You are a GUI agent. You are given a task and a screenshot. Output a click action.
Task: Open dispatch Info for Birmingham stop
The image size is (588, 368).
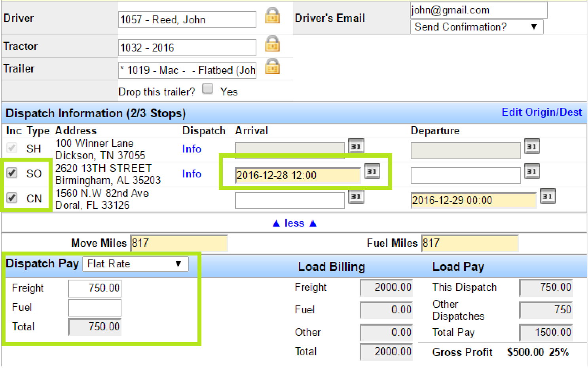(x=192, y=174)
